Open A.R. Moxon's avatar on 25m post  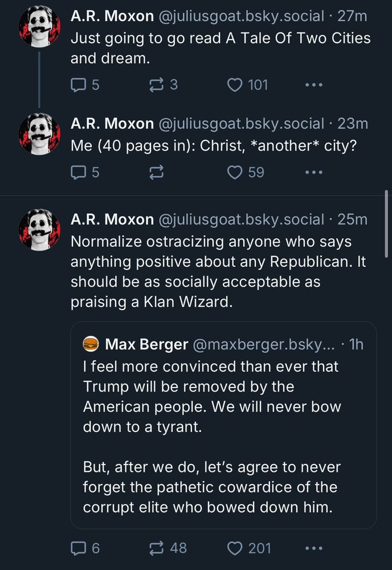point(39,230)
